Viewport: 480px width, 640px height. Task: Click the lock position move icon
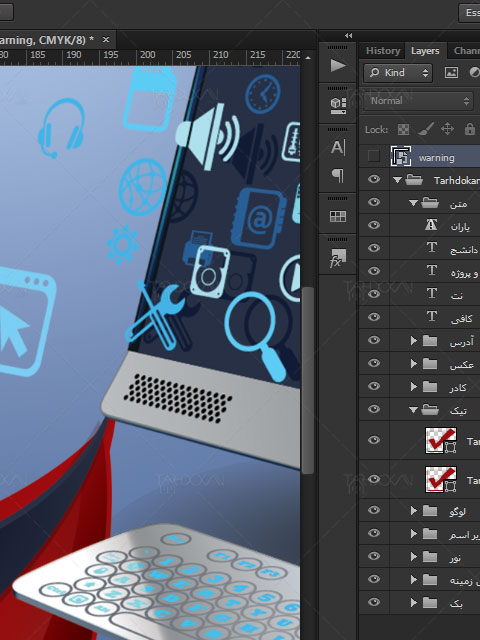pyautogui.click(x=447, y=129)
